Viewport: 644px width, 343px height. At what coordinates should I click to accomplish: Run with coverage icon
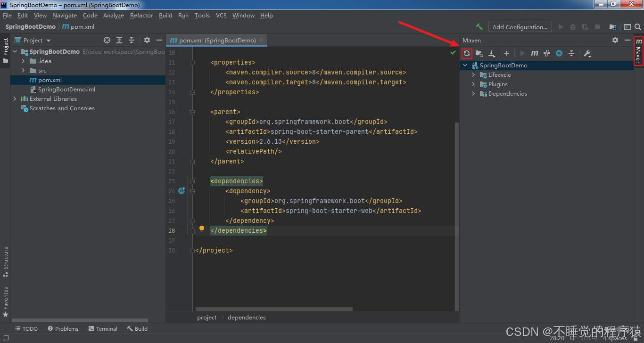point(585,27)
